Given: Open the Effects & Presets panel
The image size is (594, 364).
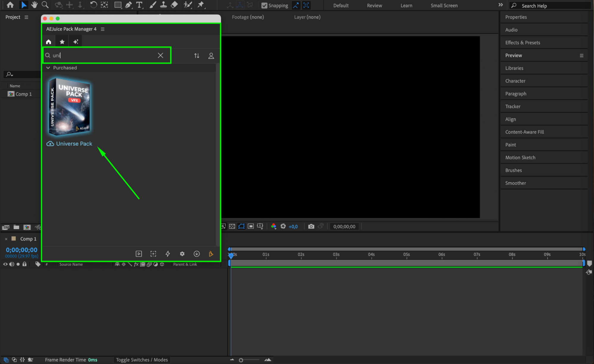Looking at the screenshot, I should tap(522, 42).
